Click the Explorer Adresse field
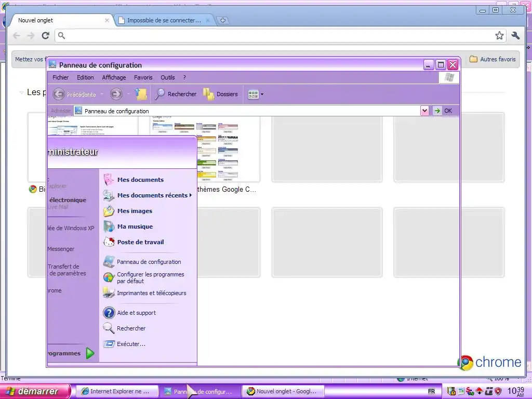Viewport: 532px width, 399px height. click(x=247, y=111)
